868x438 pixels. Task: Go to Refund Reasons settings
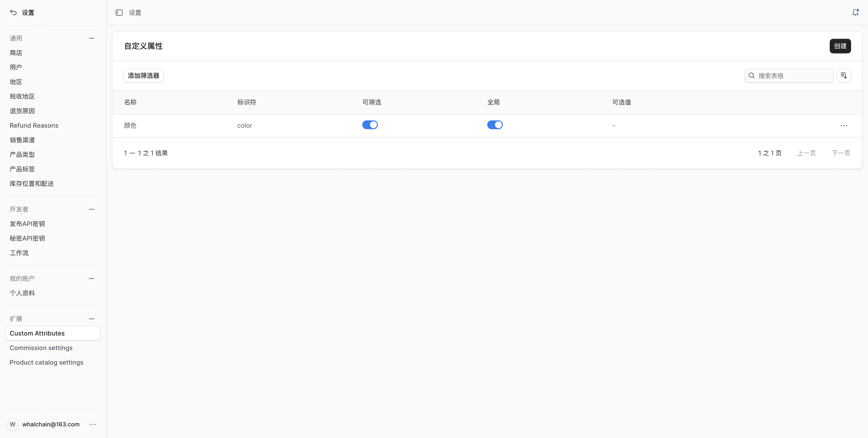pos(34,125)
